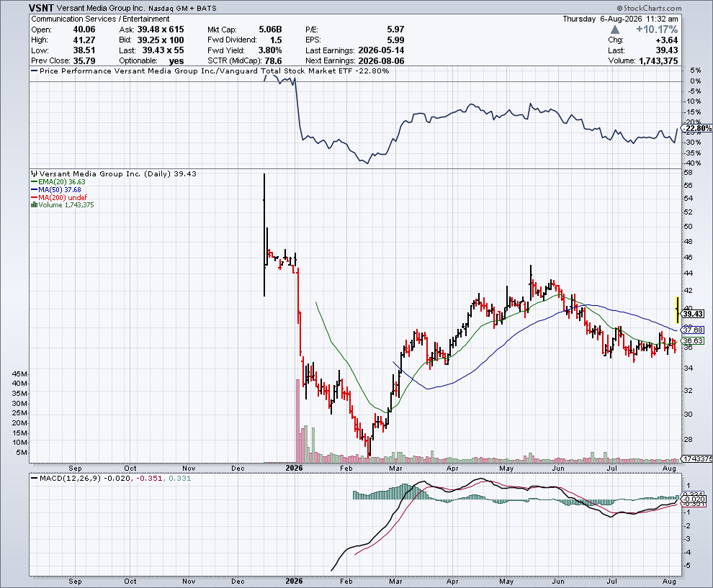Click the tall pink January volume spike bar
713x588 pixels.
click(x=298, y=421)
